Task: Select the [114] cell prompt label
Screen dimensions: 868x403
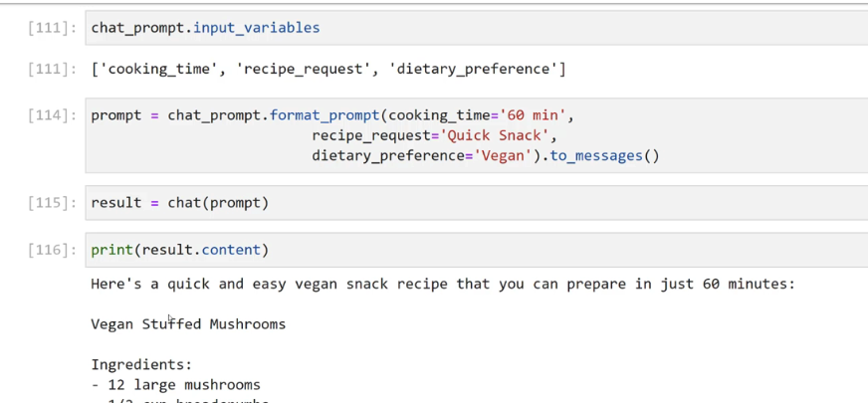Action: click(52, 115)
